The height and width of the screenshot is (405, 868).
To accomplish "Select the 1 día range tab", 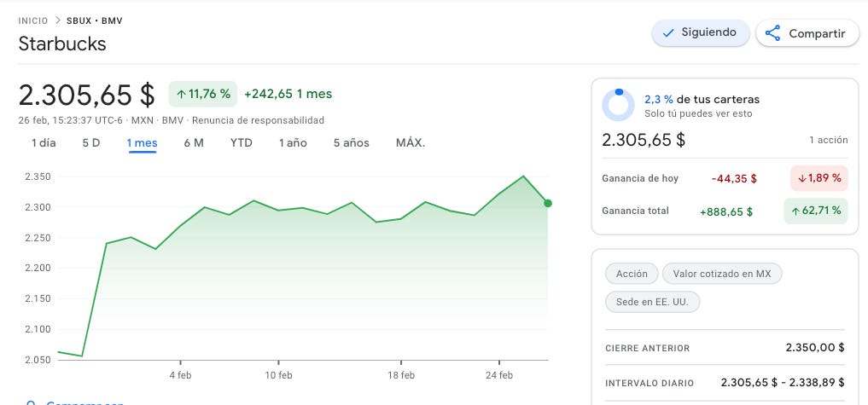I will click(x=44, y=142).
